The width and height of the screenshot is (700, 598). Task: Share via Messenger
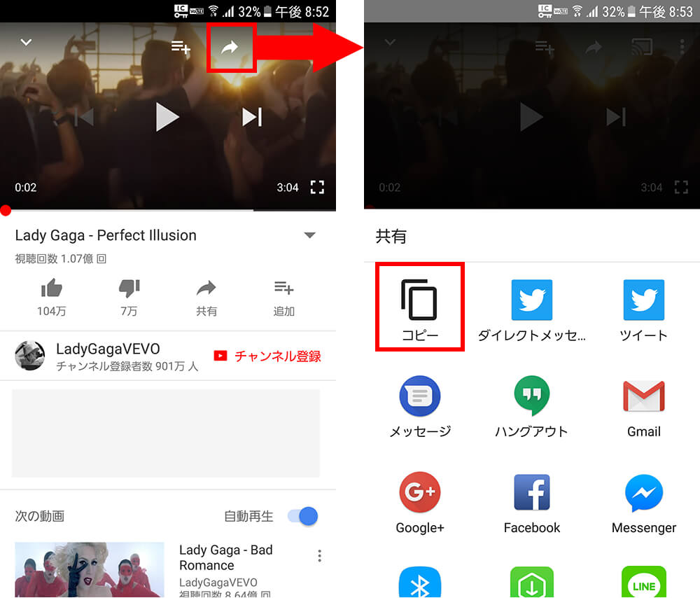tap(644, 503)
